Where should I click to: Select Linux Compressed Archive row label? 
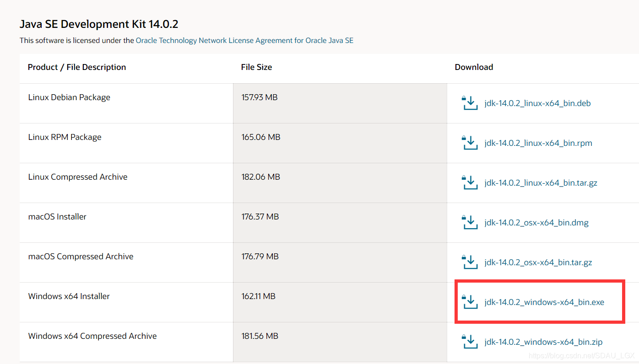(78, 177)
